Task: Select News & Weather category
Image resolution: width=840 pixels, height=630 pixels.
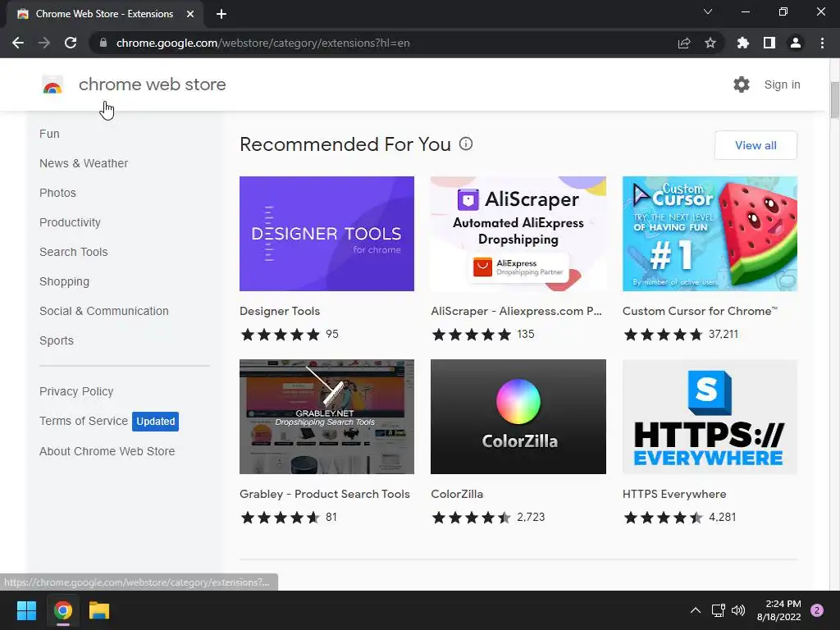Action: tap(84, 163)
